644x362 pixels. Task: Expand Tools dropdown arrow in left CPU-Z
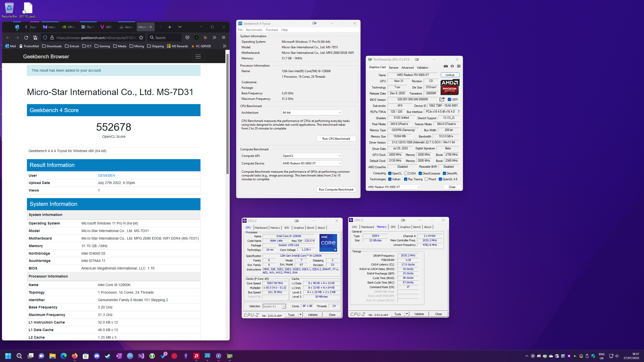[300, 315]
